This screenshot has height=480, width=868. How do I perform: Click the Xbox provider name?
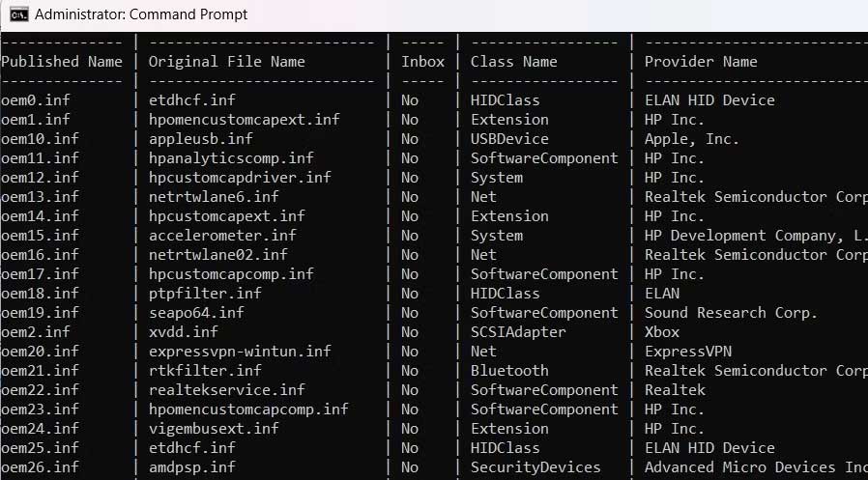coord(662,332)
